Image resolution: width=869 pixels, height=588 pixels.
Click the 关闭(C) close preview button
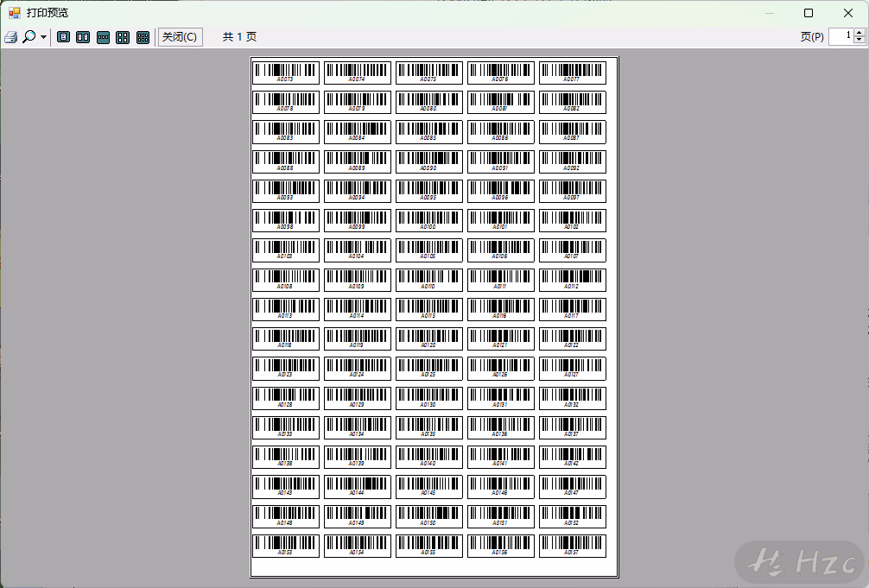tap(181, 37)
